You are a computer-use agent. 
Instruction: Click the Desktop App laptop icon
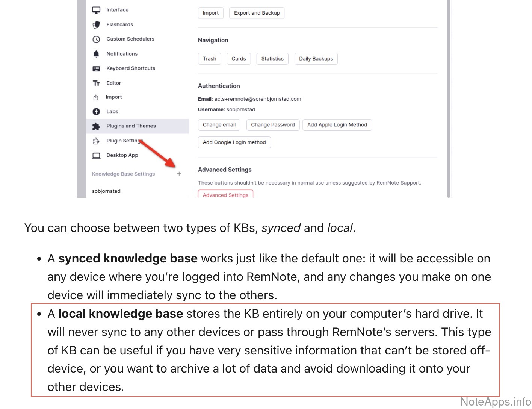click(97, 156)
